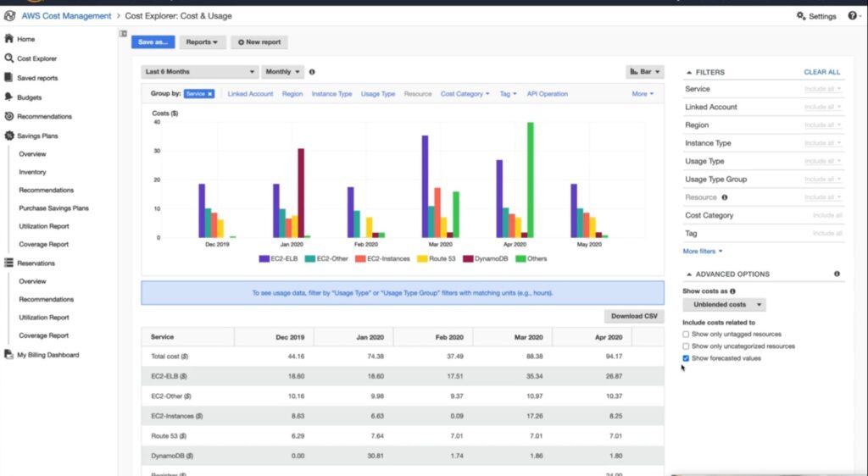Screen dimensions: 868x476
Task: Expand the More group-by dropdown
Action: (x=643, y=94)
